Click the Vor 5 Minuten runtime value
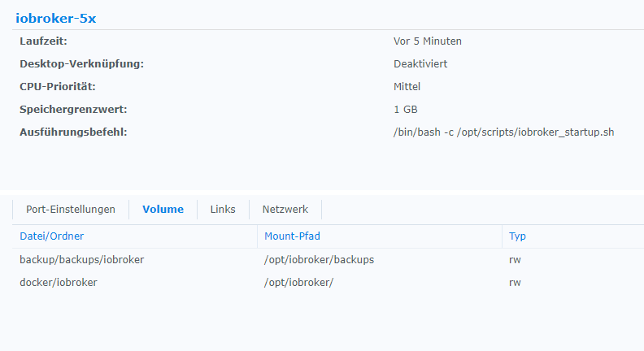The image size is (644, 351). pyautogui.click(x=428, y=41)
